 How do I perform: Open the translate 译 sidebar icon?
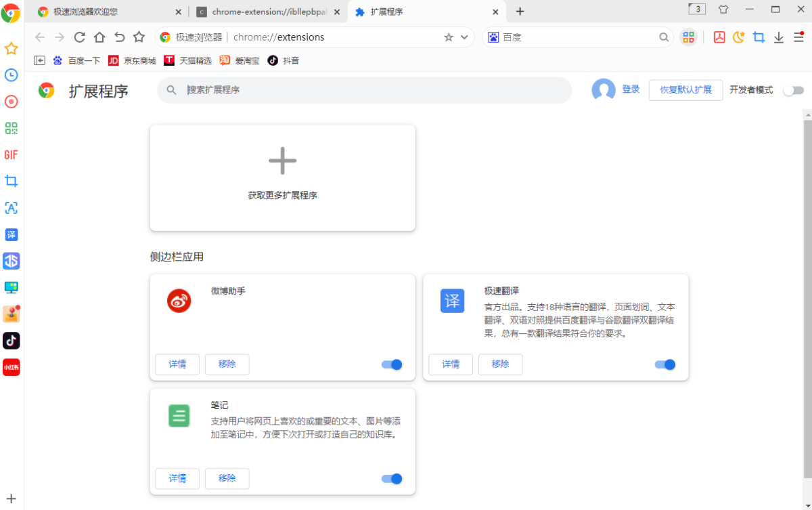click(x=11, y=234)
